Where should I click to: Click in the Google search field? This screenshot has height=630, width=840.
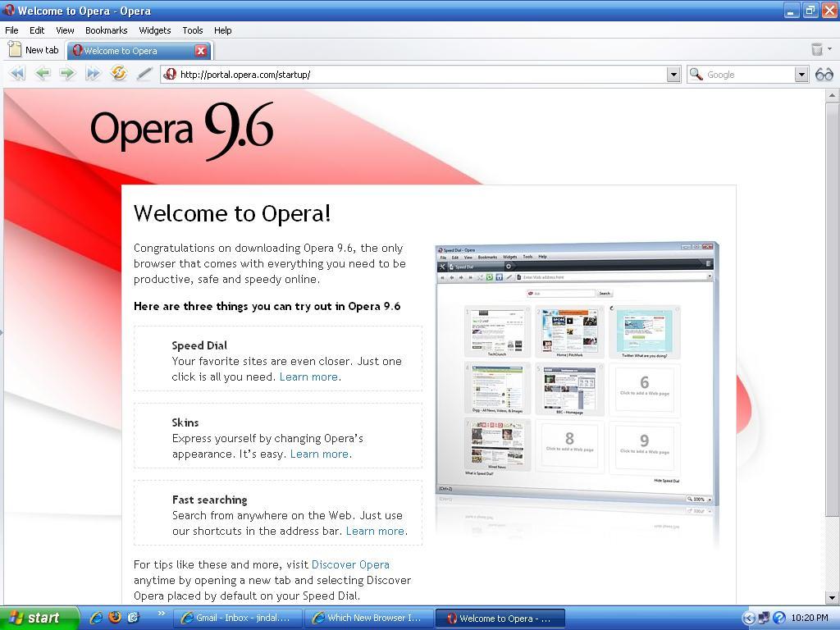coord(749,75)
